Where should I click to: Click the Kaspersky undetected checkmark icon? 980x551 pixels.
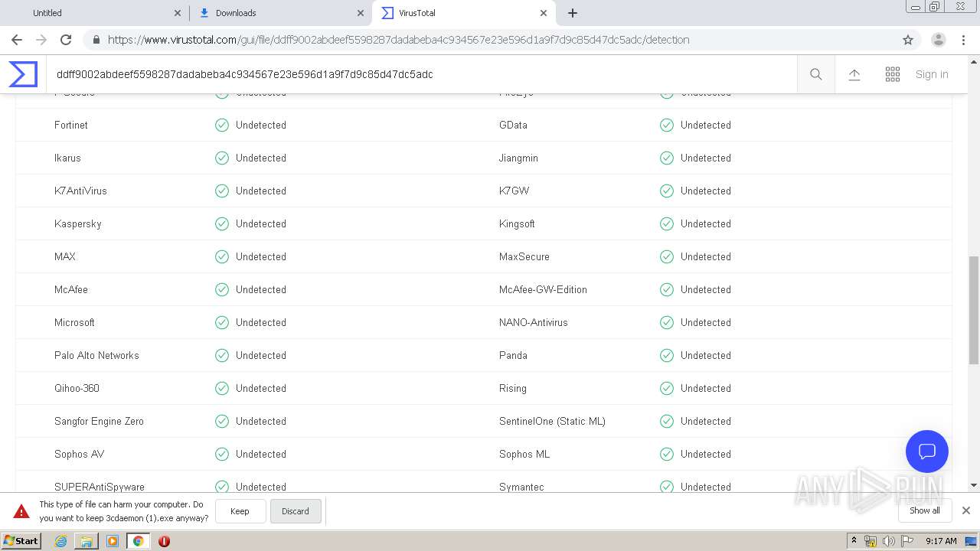click(222, 223)
